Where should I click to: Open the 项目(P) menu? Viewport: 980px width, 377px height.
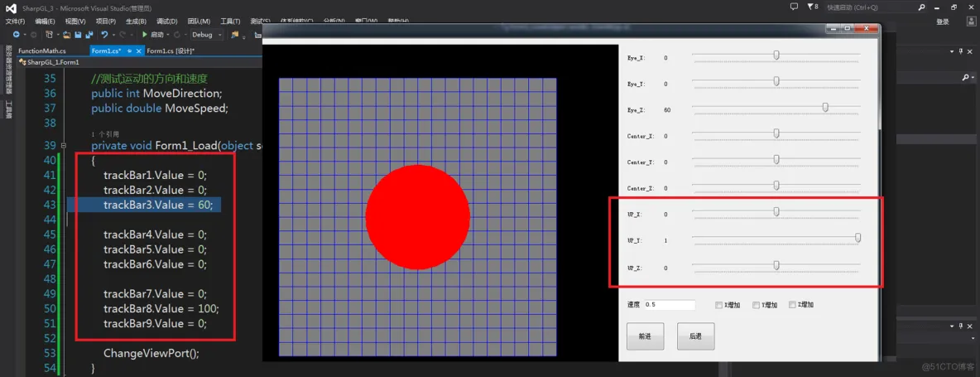coord(106,22)
